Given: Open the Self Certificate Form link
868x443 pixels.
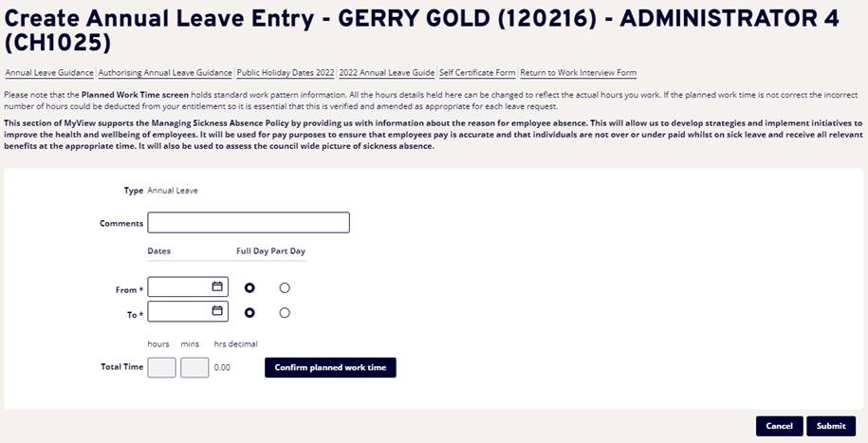Looking at the screenshot, I should coord(477,73).
